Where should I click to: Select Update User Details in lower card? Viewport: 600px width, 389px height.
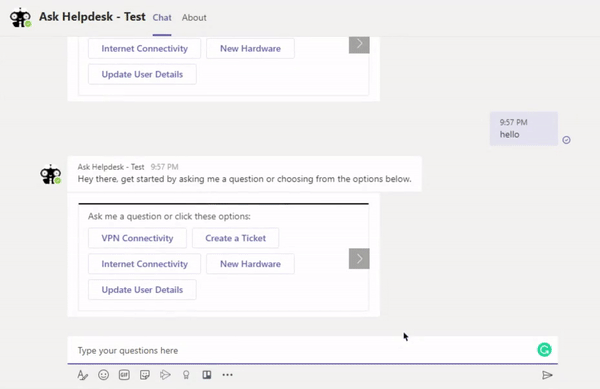click(142, 290)
